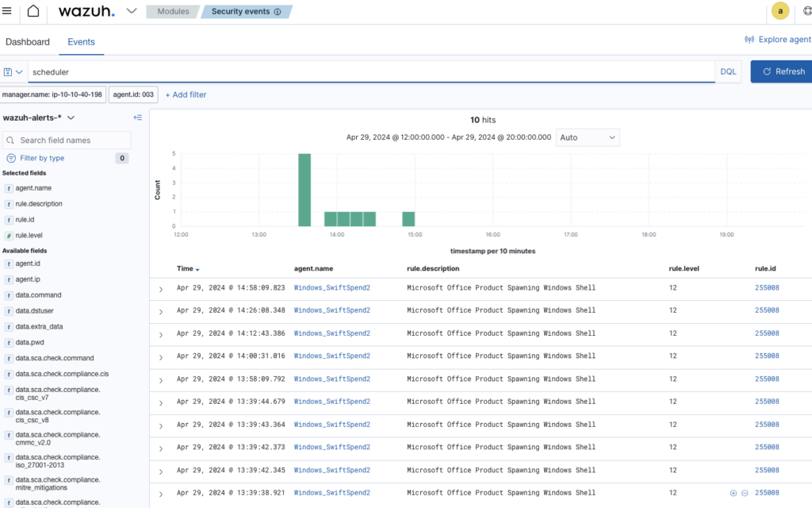Click the Refresh button
The width and height of the screenshot is (812, 508).
(782, 72)
